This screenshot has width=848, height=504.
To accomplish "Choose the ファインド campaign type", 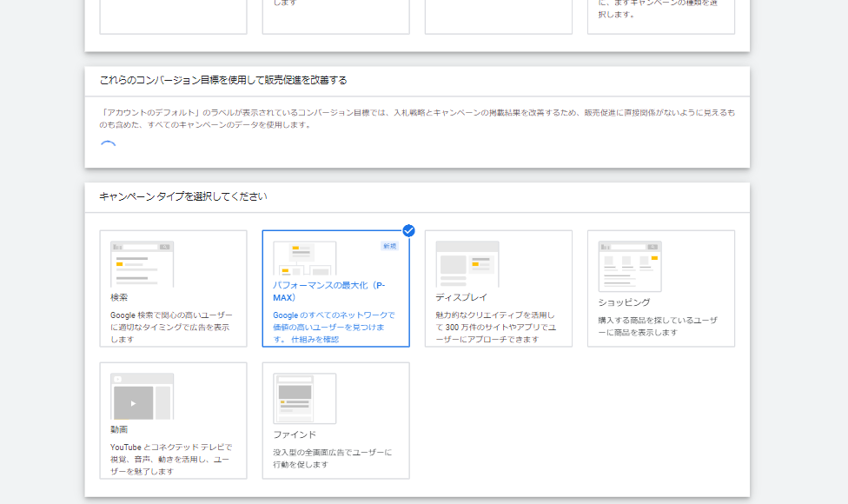I will click(x=336, y=421).
